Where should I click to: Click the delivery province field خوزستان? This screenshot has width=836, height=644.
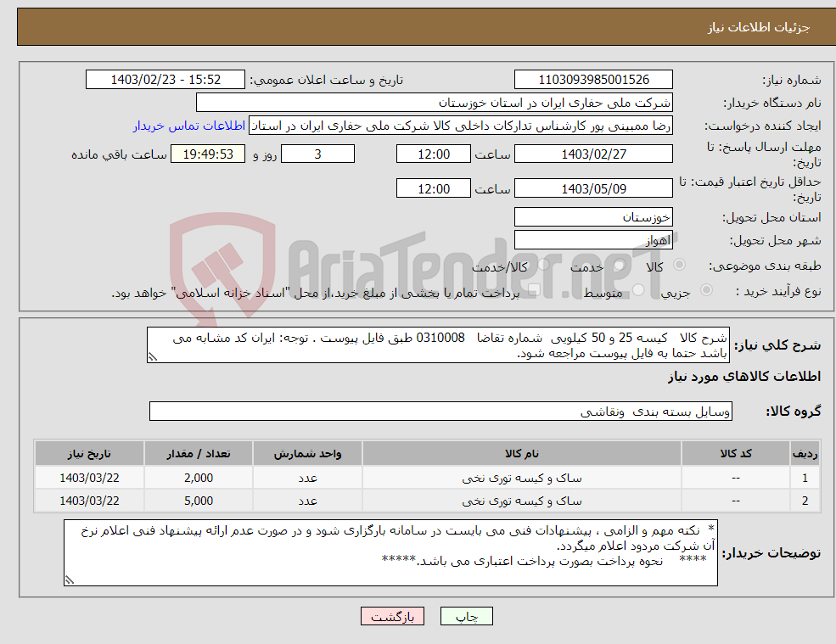pos(593,217)
